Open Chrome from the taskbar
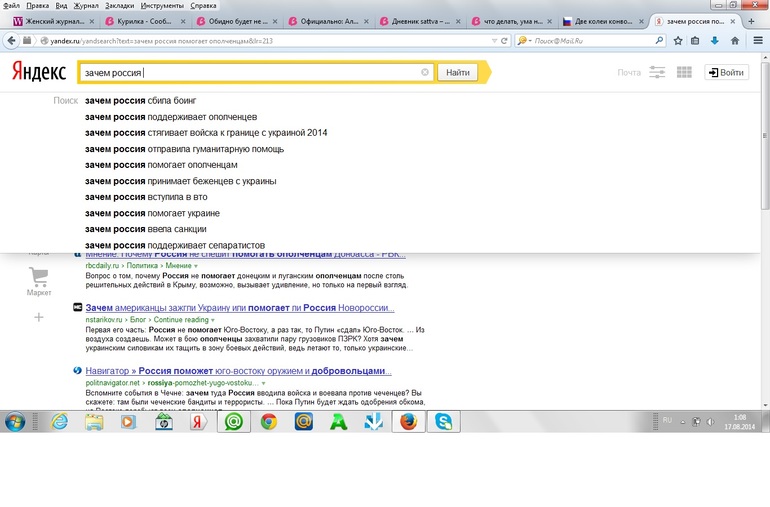770x507 pixels. 269,421
